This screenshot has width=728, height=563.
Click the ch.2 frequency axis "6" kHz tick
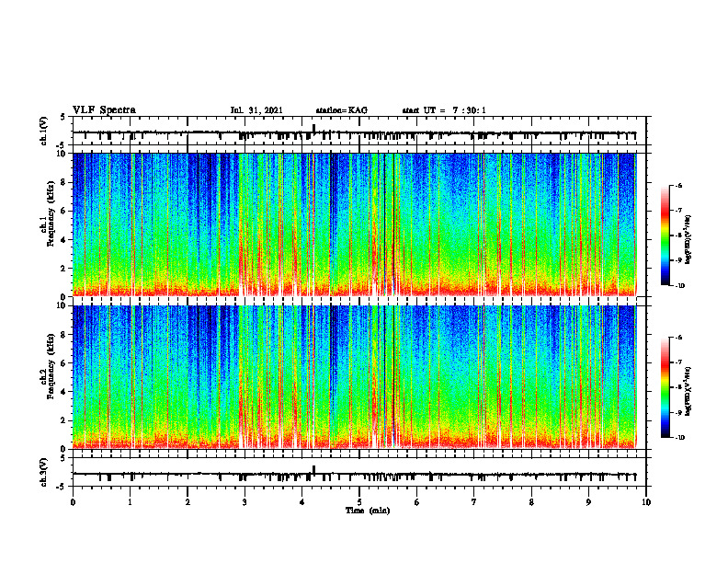click(x=63, y=363)
